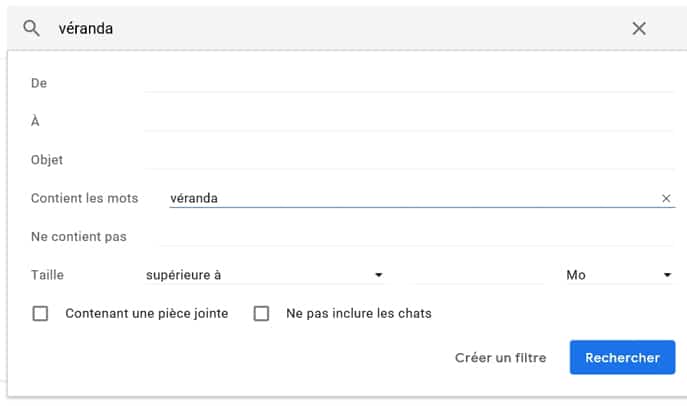Expand the 'Mo' size unit dropdown

(619, 275)
